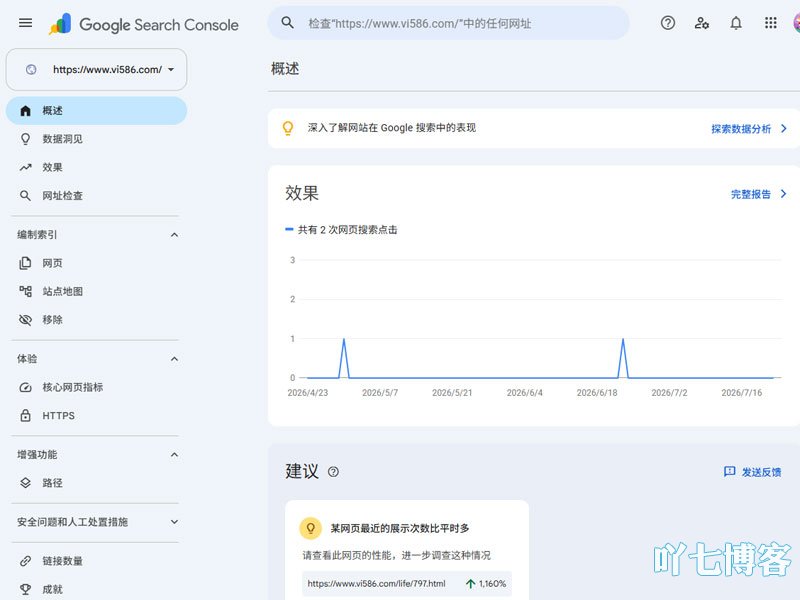Image resolution: width=800 pixels, height=600 pixels.
Task: Select HTTPS under 体验
Action: [96, 415]
